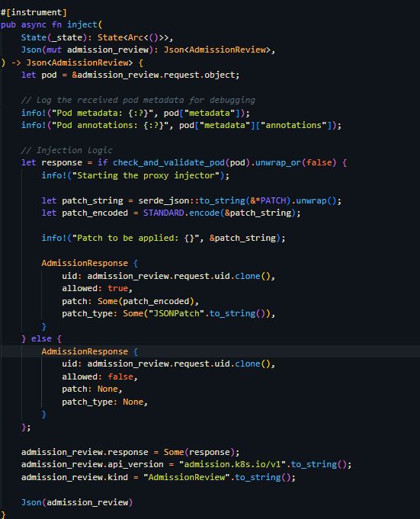Click serde_json in the patch_string line
The height and width of the screenshot is (519, 420).
coord(163,200)
